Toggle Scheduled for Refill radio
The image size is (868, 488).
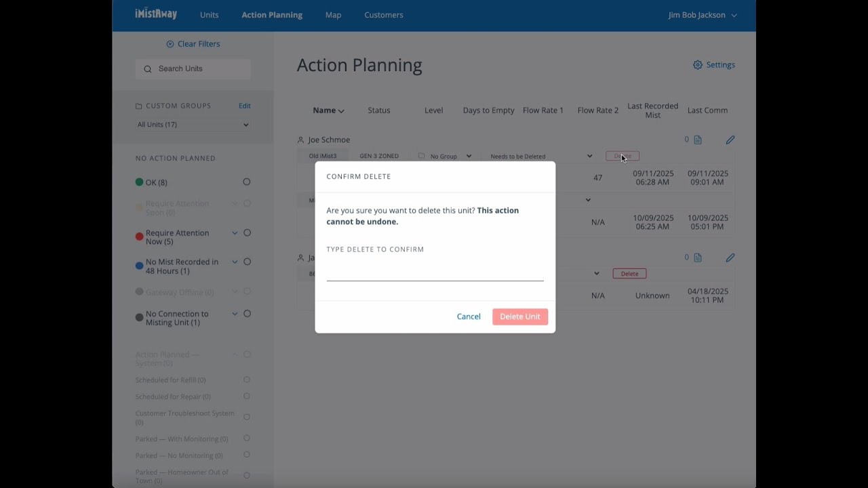tap(247, 380)
